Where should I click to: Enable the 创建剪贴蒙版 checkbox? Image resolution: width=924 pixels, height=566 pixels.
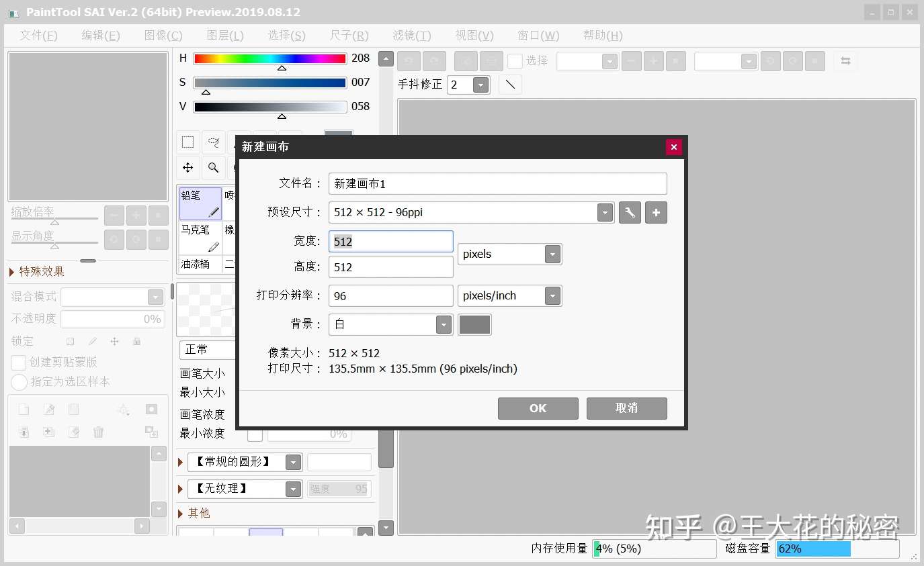coord(18,363)
